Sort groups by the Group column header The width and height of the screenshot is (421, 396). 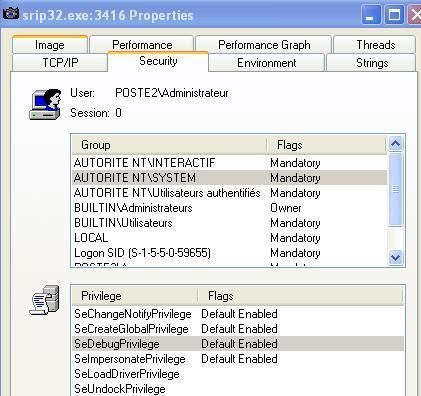(x=169, y=145)
